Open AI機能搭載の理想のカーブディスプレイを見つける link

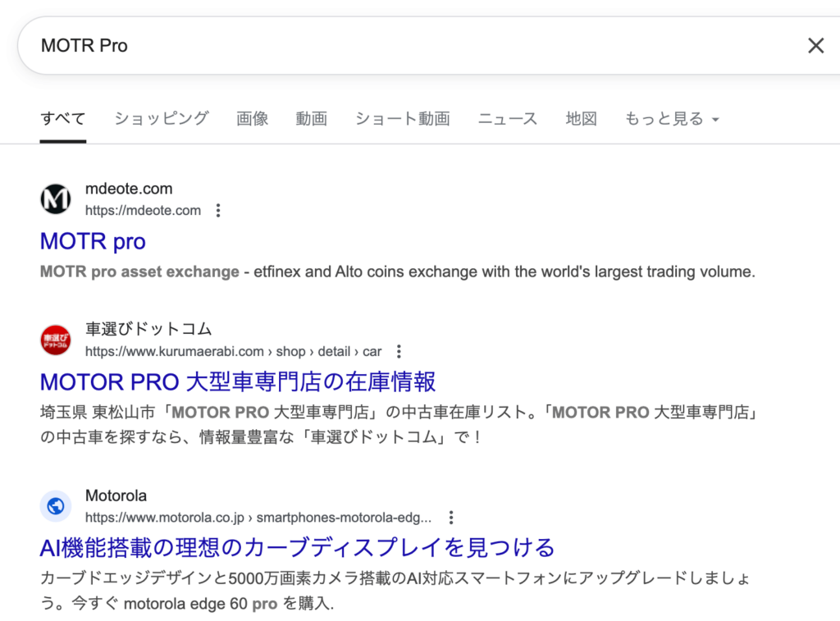pyautogui.click(x=297, y=548)
